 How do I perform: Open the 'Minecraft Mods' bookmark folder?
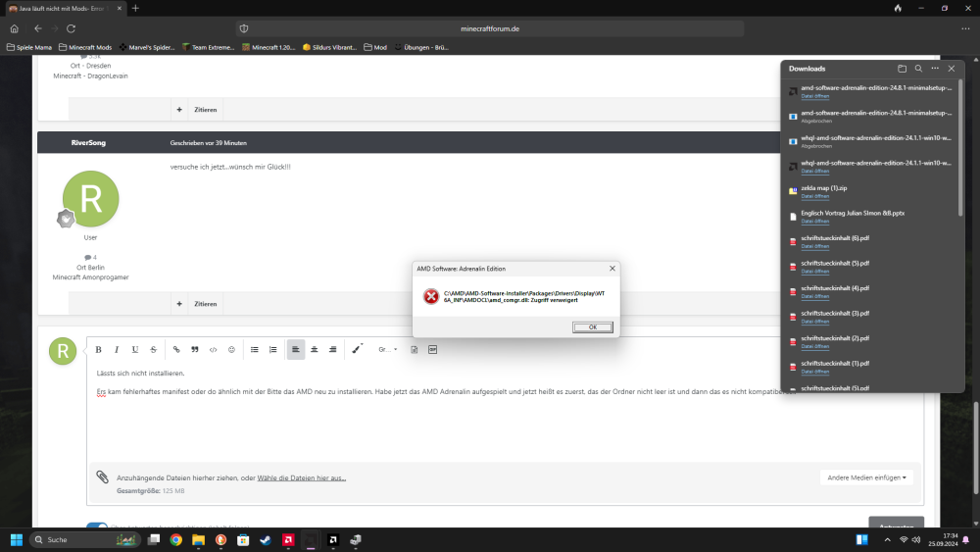[x=85, y=47]
